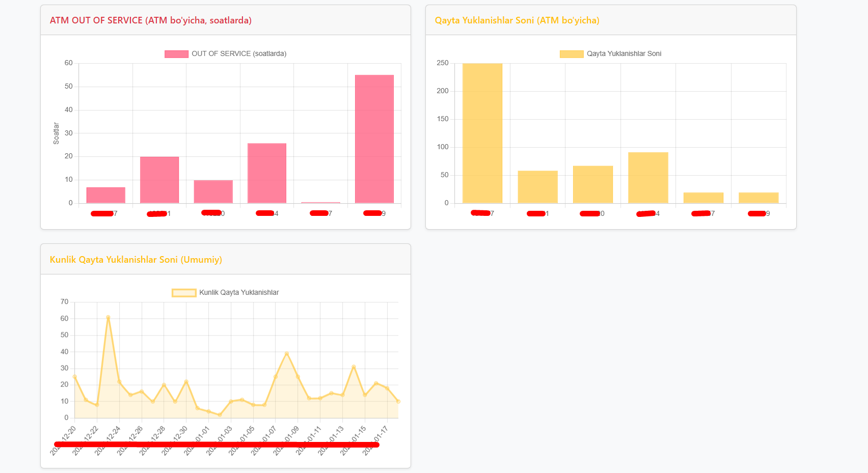The width and height of the screenshot is (868, 473).
Task: Toggle the Qayta Yuklanishlar Soni legend label
Action: 623,54
